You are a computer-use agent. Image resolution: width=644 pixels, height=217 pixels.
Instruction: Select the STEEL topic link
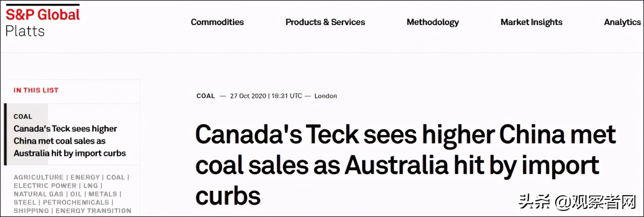click(24, 202)
